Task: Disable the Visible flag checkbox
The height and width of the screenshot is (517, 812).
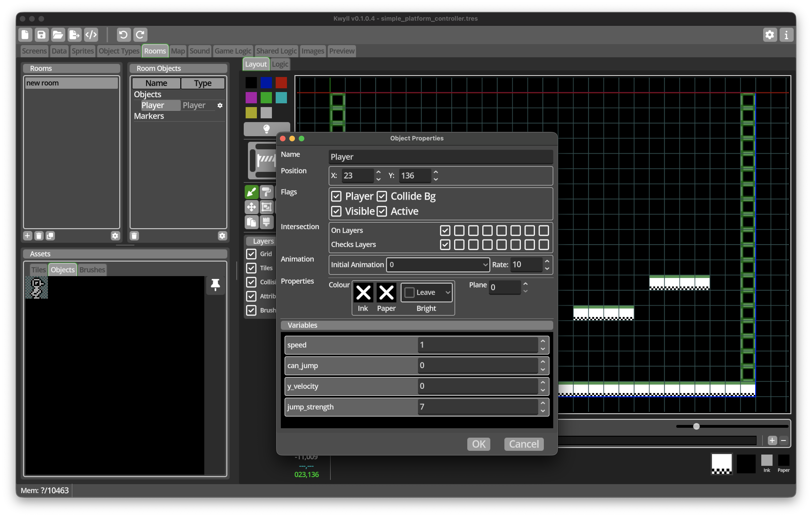Action: pos(336,212)
